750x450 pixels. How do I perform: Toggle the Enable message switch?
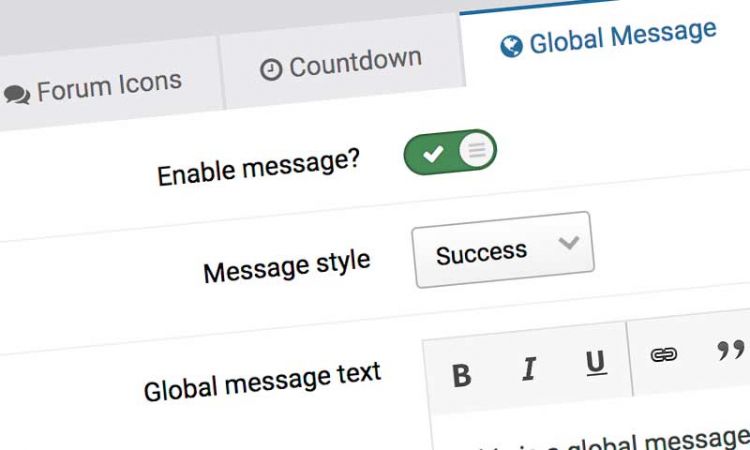coord(450,152)
